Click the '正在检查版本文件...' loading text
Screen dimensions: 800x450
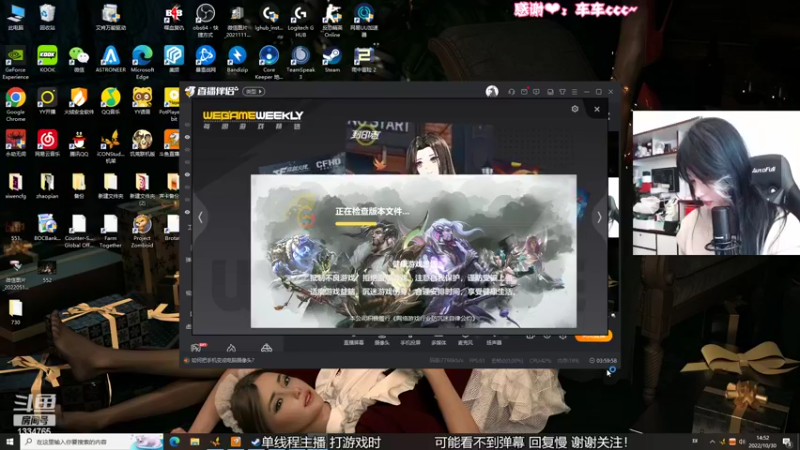(372, 211)
